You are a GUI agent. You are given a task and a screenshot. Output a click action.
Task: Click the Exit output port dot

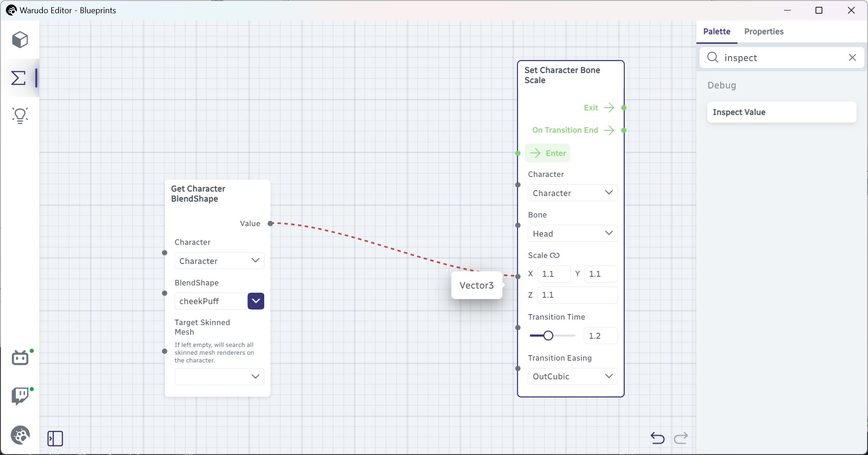tap(624, 108)
